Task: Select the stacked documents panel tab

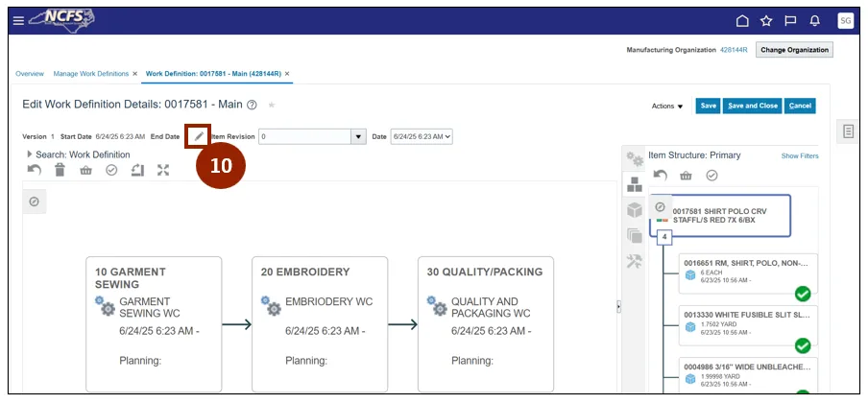Action: (635, 235)
